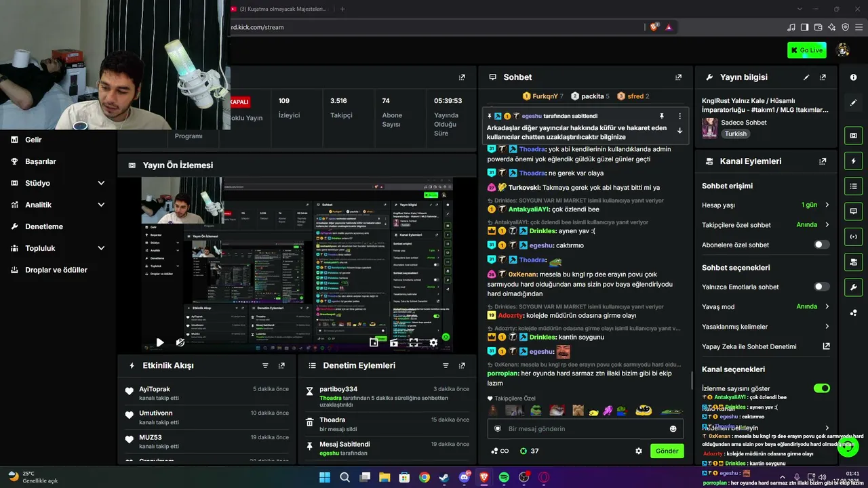This screenshot has width=868, height=488.
Task: Enable Yalnızca Emotlarla sohbet switch
Action: pyautogui.click(x=821, y=287)
